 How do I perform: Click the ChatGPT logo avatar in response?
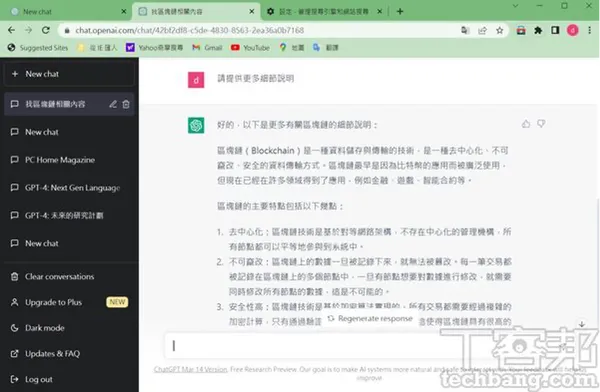coord(196,126)
